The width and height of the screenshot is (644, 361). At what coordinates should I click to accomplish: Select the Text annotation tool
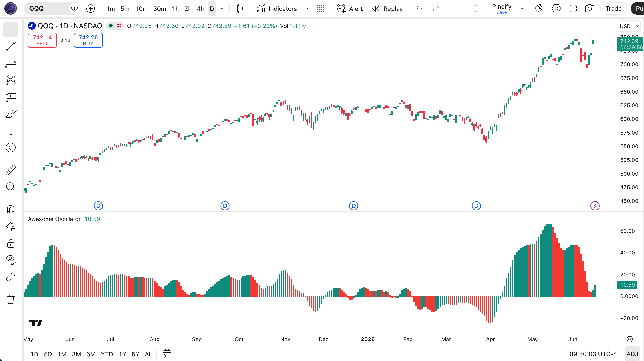point(10,130)
